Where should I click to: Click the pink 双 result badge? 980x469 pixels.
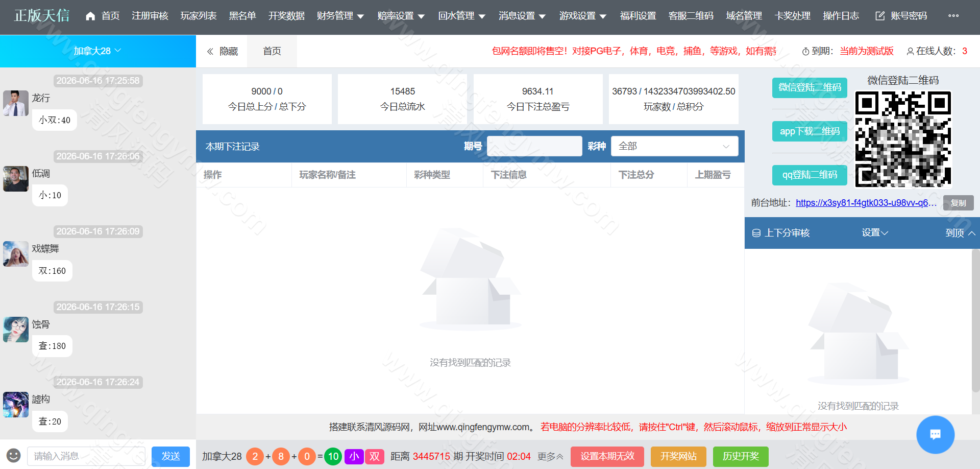pos(375,456)
